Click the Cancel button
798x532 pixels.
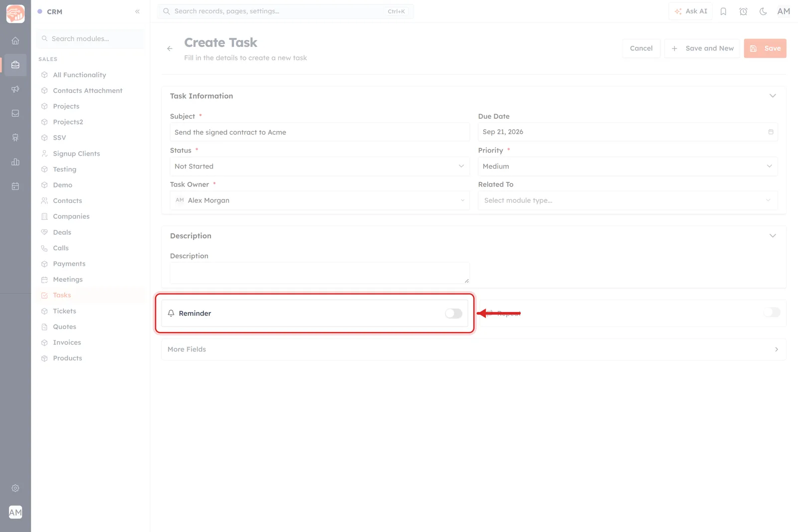641,48
